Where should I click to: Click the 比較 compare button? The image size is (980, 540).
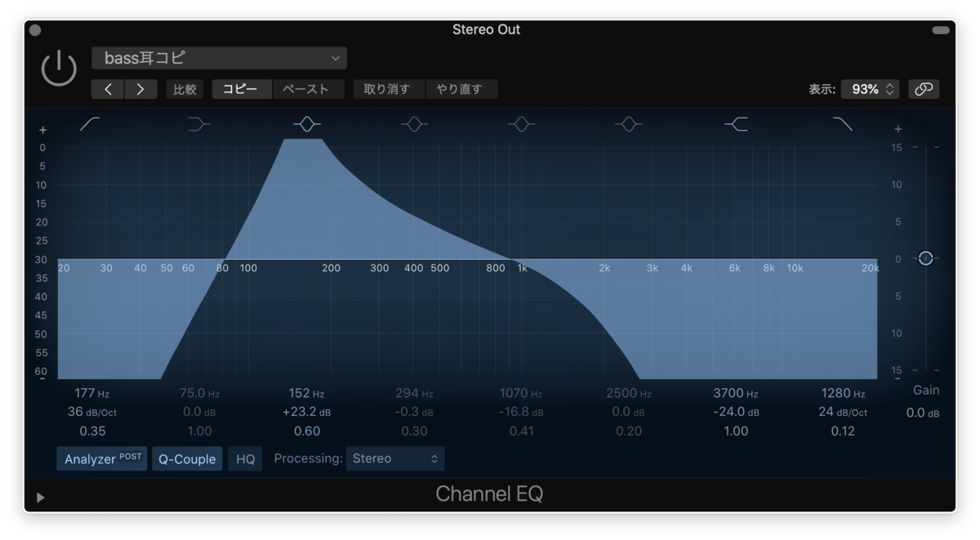(x=185, y=89)
